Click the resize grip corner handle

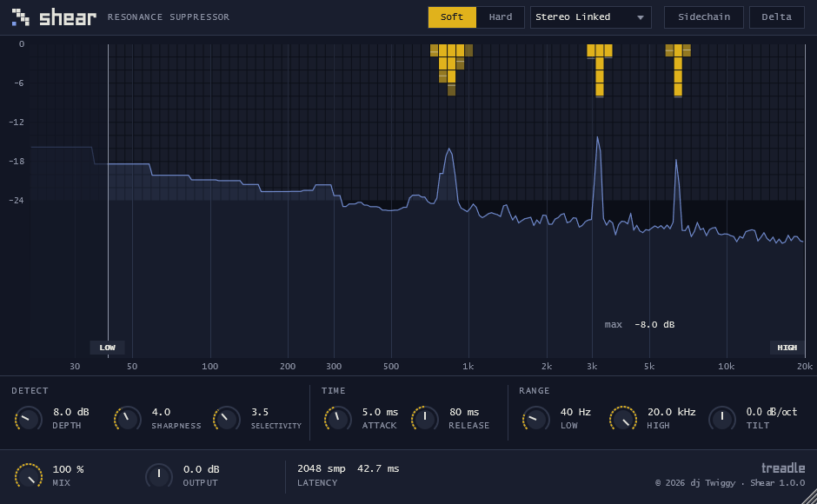click(x=809, y=496)
